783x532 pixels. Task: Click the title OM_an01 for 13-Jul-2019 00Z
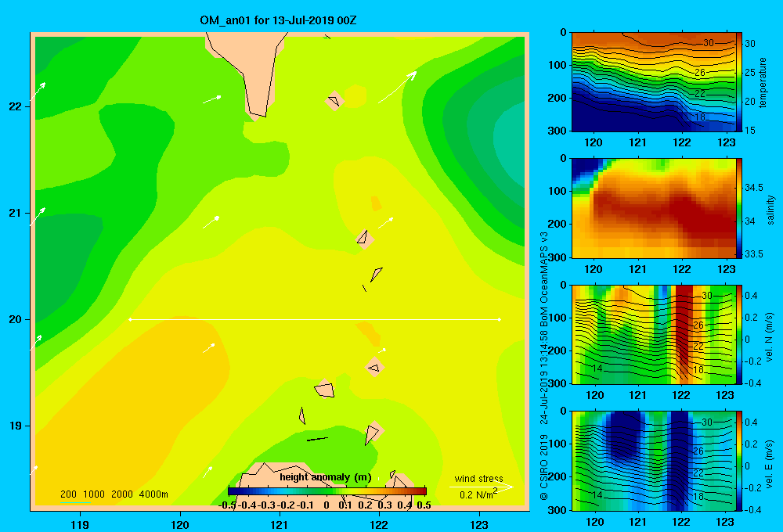(x=278, y=20)
